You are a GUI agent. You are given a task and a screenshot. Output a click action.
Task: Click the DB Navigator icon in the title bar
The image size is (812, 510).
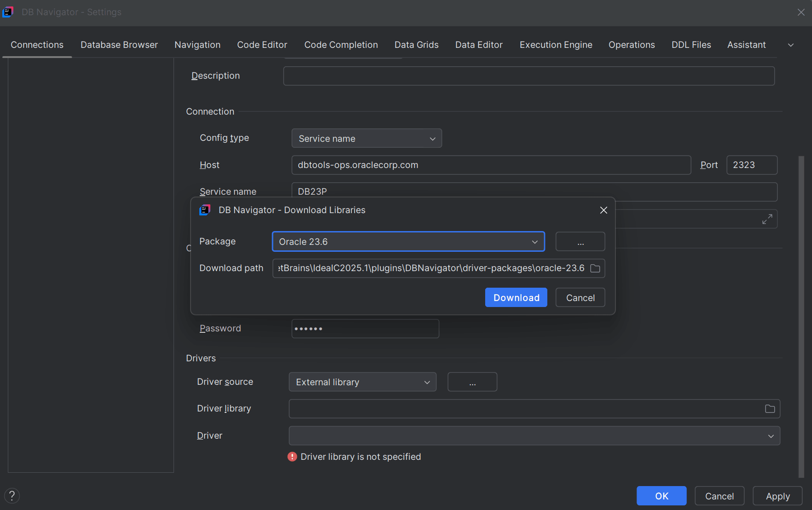(x=8, y=12)
